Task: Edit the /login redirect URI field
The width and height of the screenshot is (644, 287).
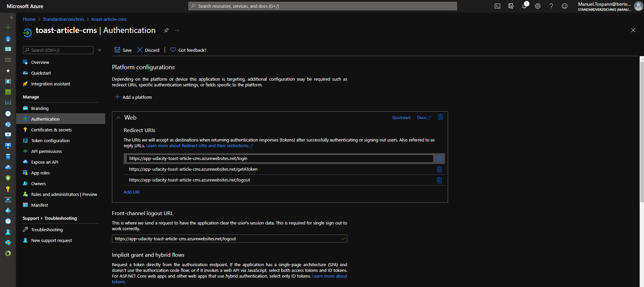Action: coord(280,159)
